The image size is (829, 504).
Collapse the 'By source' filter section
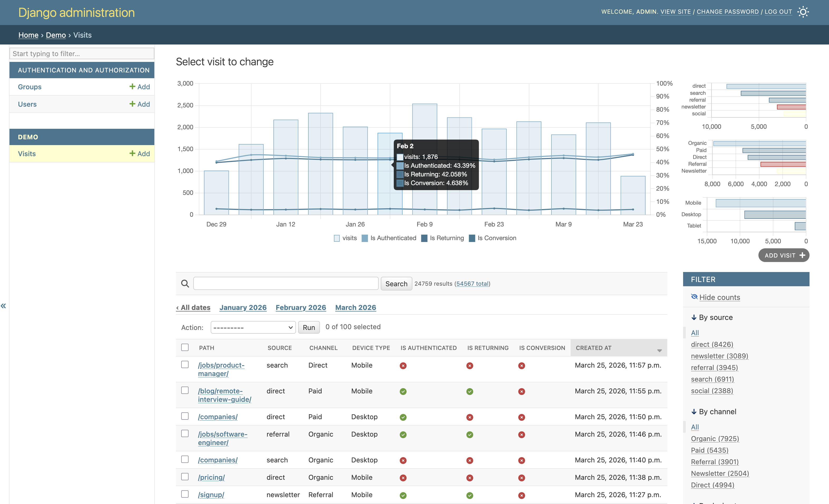pyautogui.click(x=694, y=317)
